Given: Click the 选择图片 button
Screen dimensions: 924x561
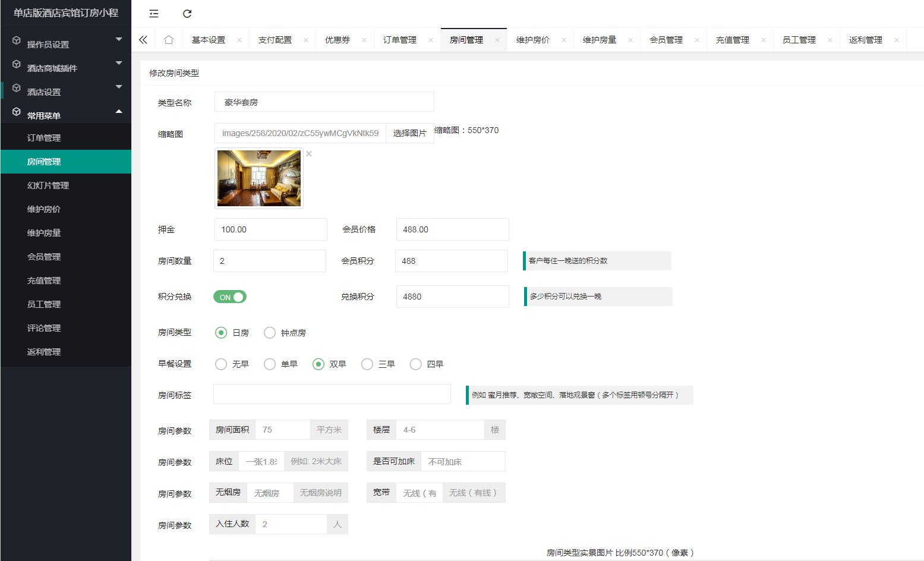Looking at the screenshot, I should (x=409, y=133).
